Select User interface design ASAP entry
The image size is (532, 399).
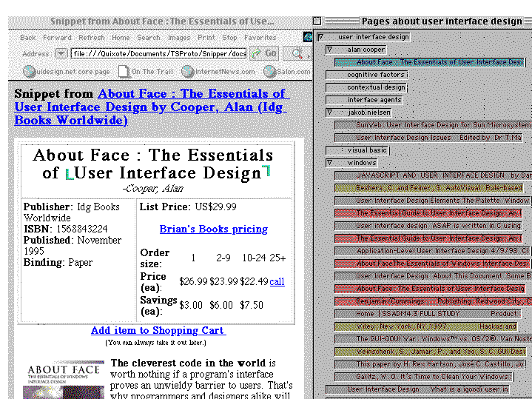428,226
